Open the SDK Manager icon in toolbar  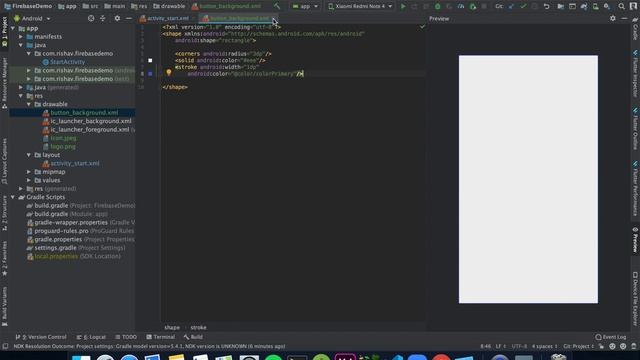607,6
